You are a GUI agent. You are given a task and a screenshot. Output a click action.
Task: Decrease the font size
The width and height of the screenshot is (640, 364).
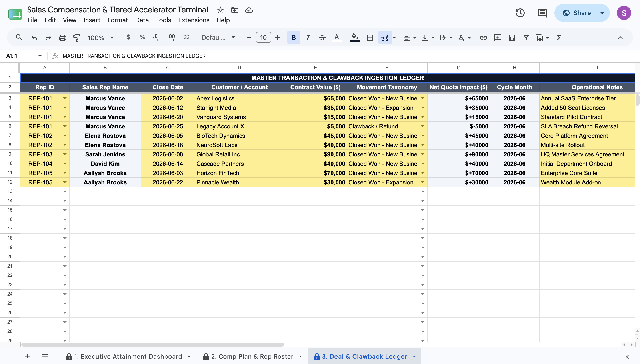249,38
